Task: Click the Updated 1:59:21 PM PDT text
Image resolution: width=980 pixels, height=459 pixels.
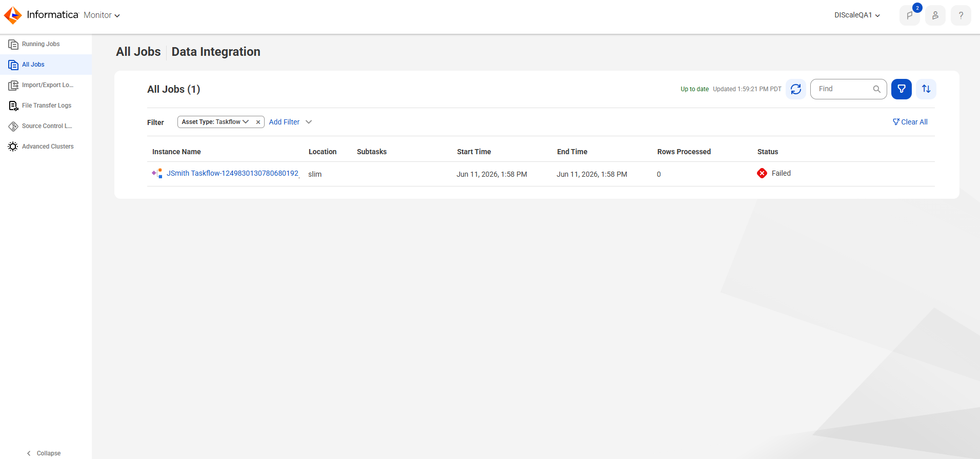Action: (747, 89)
